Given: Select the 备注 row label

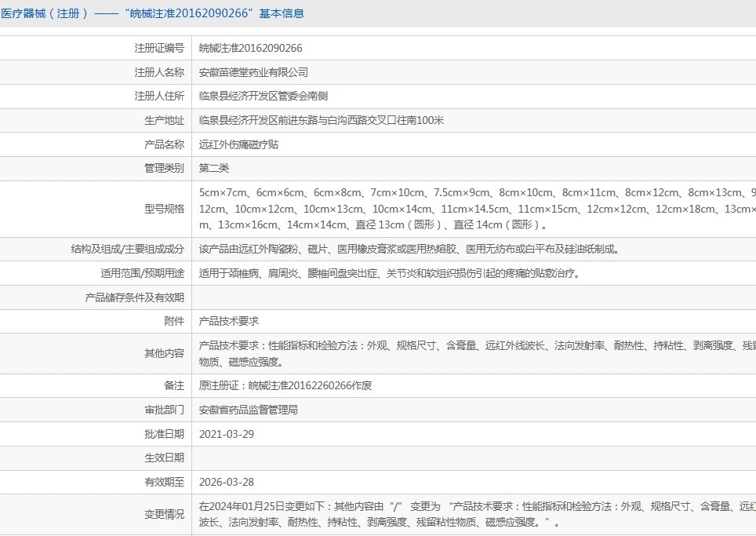Looking at the screenshot, I should tap(174, 385).
